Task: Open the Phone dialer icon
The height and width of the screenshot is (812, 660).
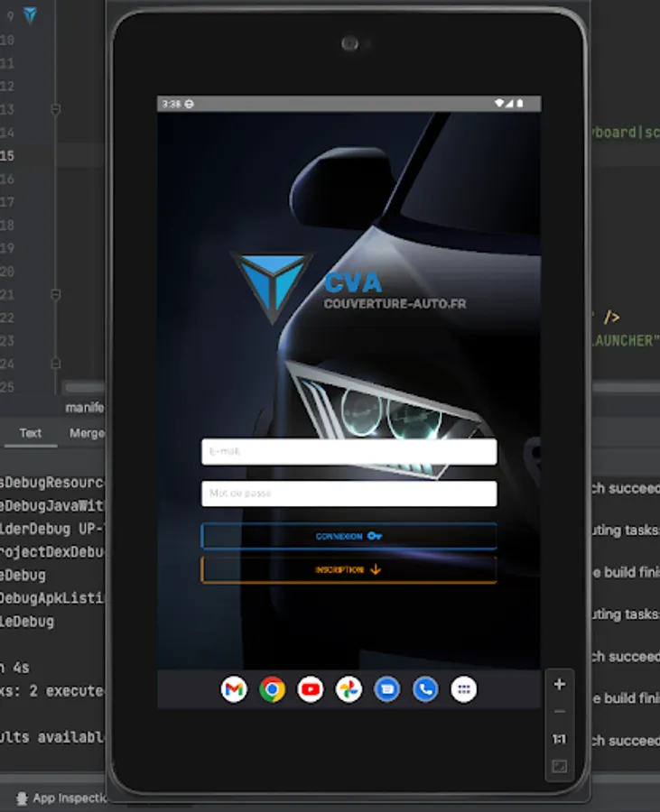Action: (425, 689)
